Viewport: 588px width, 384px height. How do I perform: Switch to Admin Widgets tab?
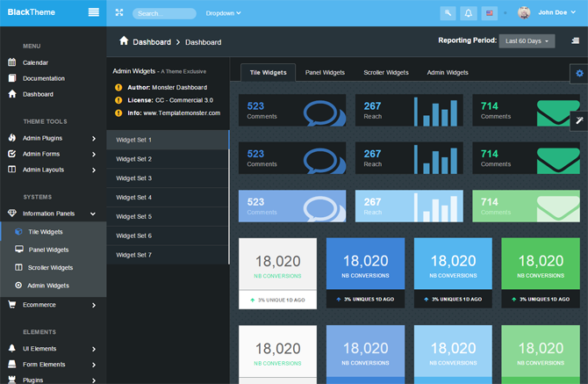click(x=448, y=72)
